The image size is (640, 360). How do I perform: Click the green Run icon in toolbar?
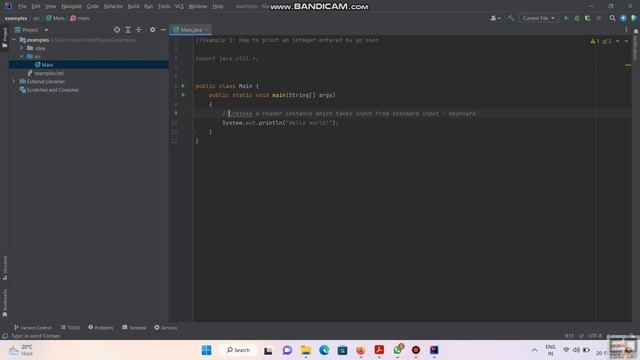[566, 18]
